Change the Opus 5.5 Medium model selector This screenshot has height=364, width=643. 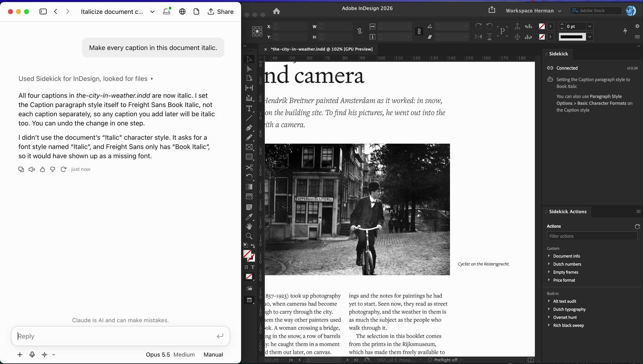170,354
